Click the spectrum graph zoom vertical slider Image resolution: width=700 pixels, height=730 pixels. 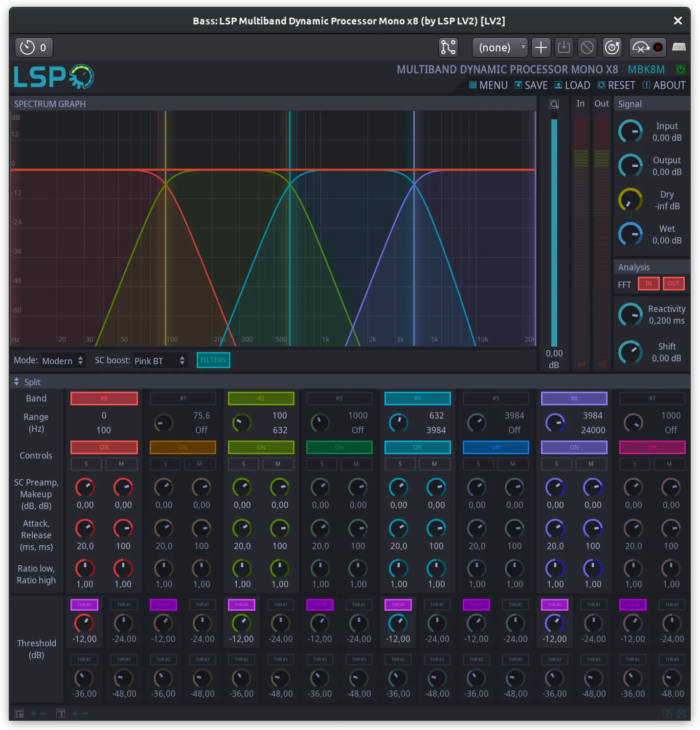554,229
